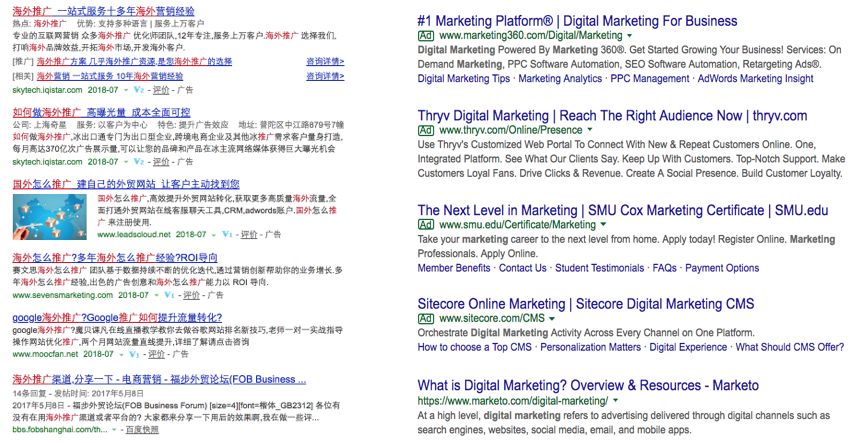Viewport: 854px width, 443px height.
Task: Open dropdown arrow after marketo.com/digital-marketing URL
Action: (x=615, y=400)
